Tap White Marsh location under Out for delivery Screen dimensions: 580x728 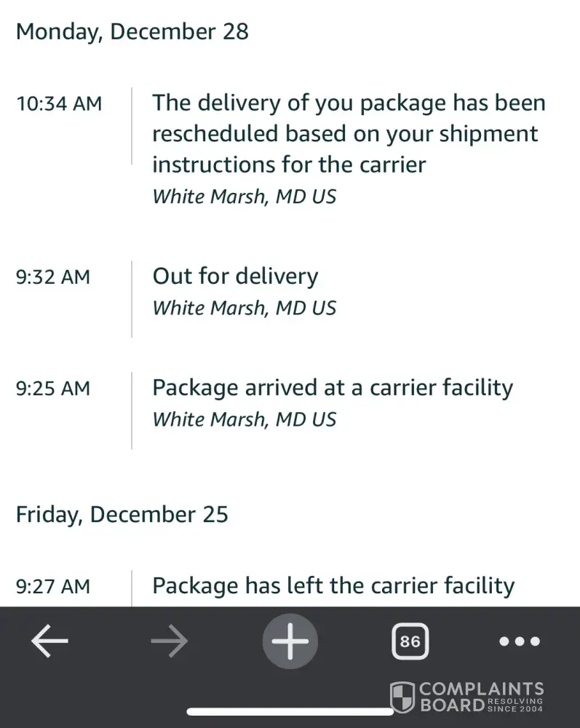coord(244,308)
